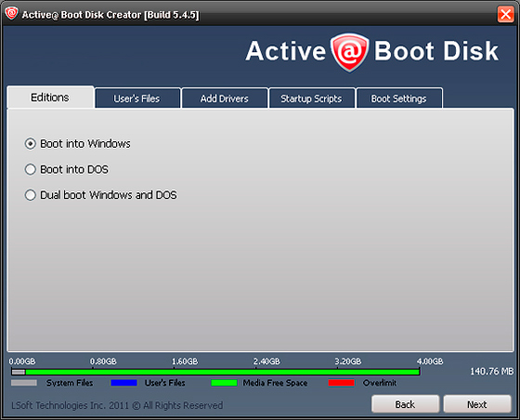The width and height of the screenshot is (520, 420).
Task: Click the 0.80GB scale label
Action: (103, 361)
